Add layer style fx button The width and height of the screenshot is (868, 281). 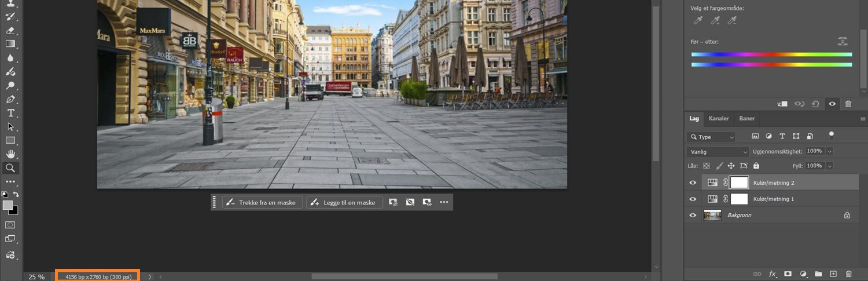point(773,273)
